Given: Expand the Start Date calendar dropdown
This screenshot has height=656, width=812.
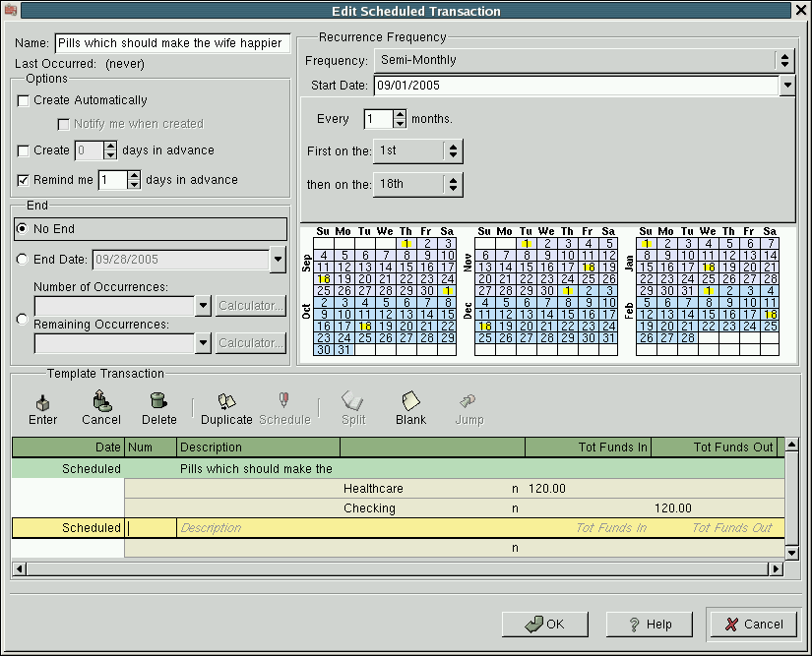Looking at the screenshot, I should [x=785, y=86].
